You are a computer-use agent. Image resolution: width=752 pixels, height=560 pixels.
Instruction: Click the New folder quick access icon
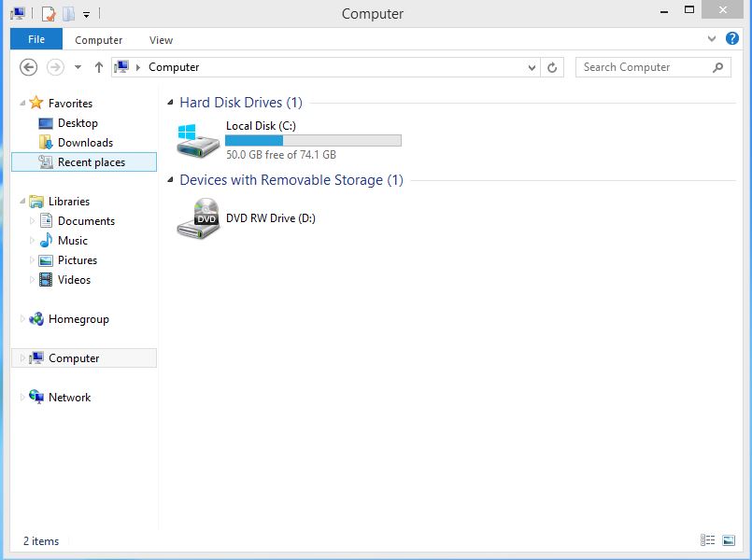coord(68,14)
